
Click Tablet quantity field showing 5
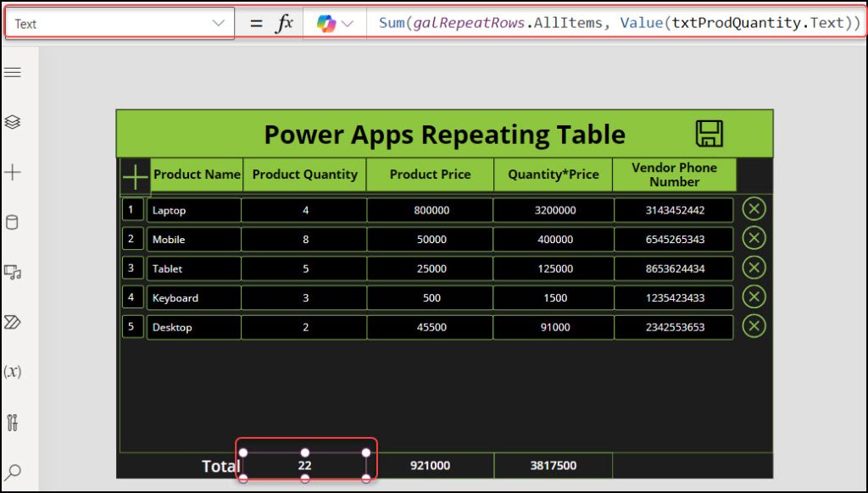point(304,269)
